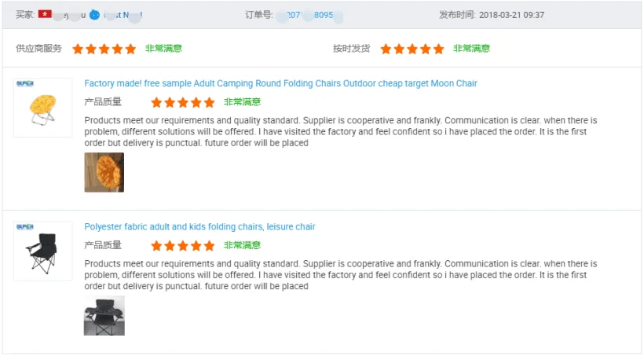Click the blurred buyer name in the header
Image resolution: width=644 pixels, height=356 pixels.
[x=118, y=15]
